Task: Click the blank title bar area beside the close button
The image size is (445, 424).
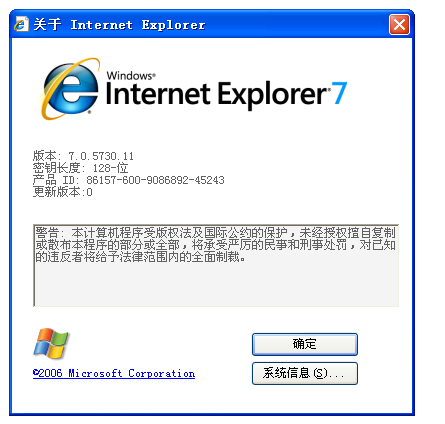Action: (297, 25)
